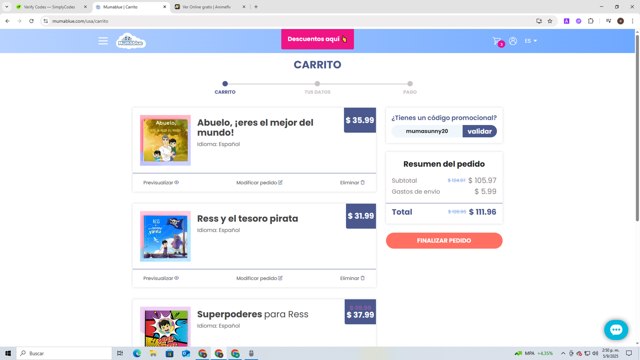Image resolution: width=640 pixels, height=360 pixels.
Task: Open the extensions puzzle icon
Action: pyautogui.click(x=591, y=21)
